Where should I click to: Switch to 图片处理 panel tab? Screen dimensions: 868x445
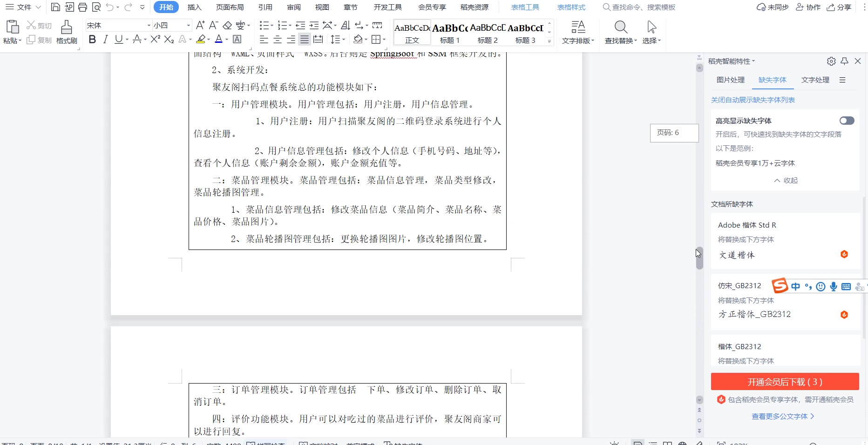coord(731,80)
